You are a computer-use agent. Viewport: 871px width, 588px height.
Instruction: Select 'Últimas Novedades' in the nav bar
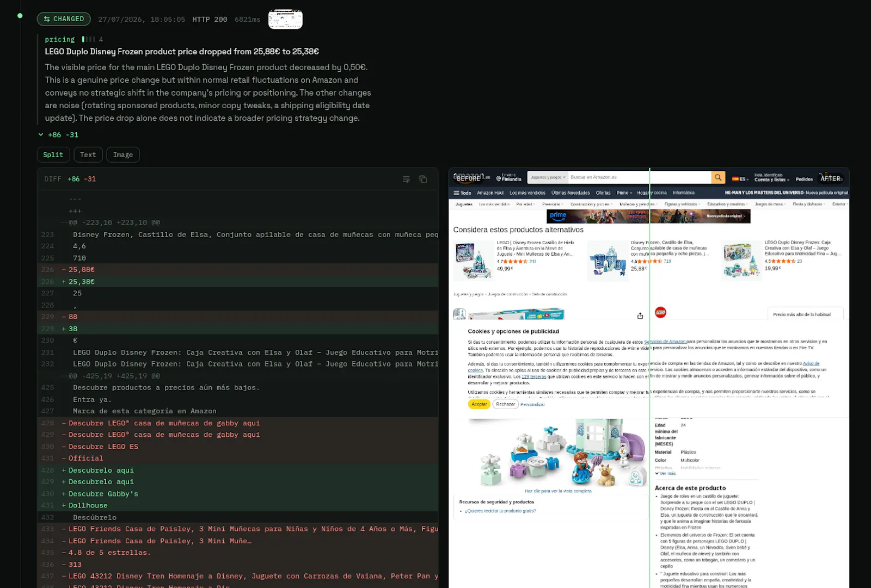tap(571, 193)
